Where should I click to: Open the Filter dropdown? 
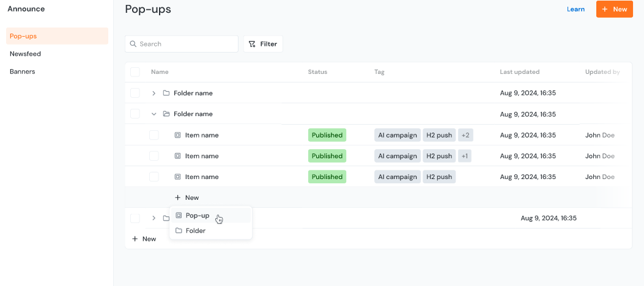click(263, 44)
